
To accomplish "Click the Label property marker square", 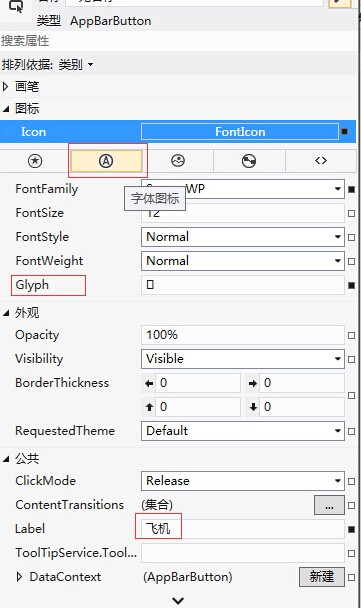I will 352,529.
